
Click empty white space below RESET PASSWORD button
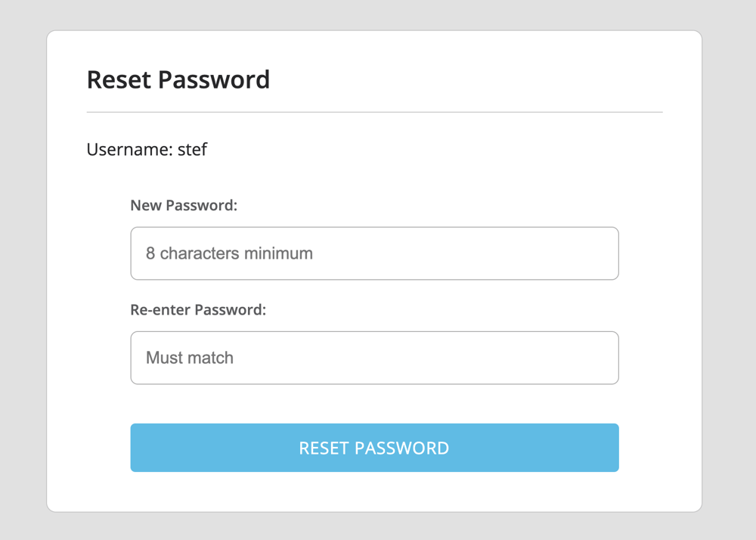374,492
